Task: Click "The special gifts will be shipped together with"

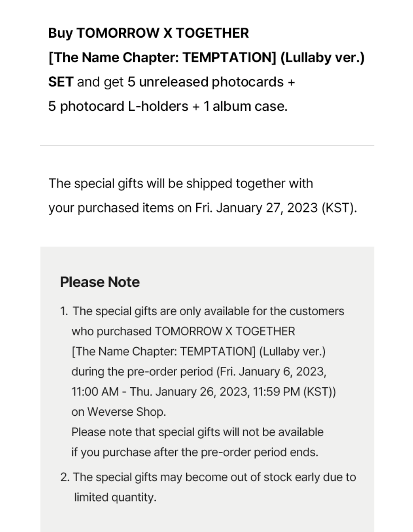Action: coord(181,184)
